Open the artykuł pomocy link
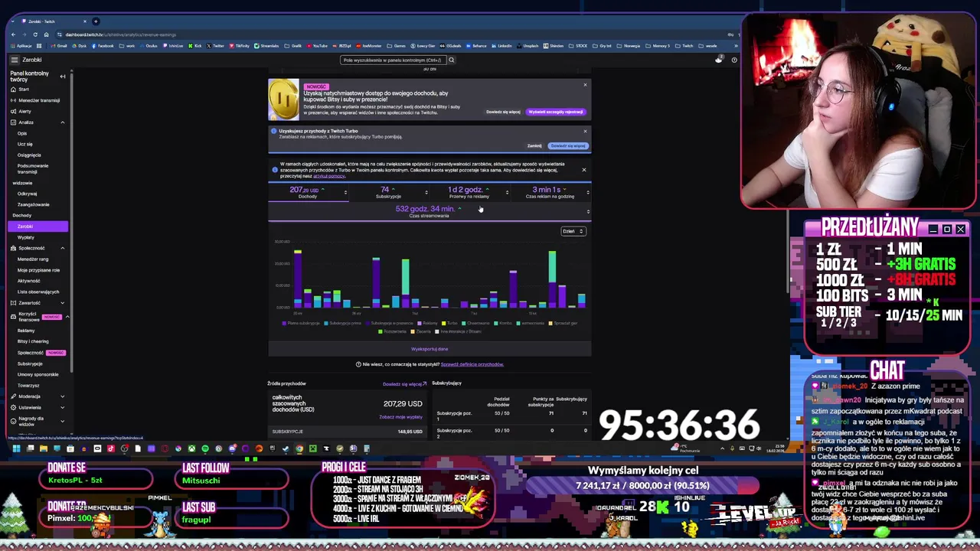This screenshot has width=980, height=551. 329,176
